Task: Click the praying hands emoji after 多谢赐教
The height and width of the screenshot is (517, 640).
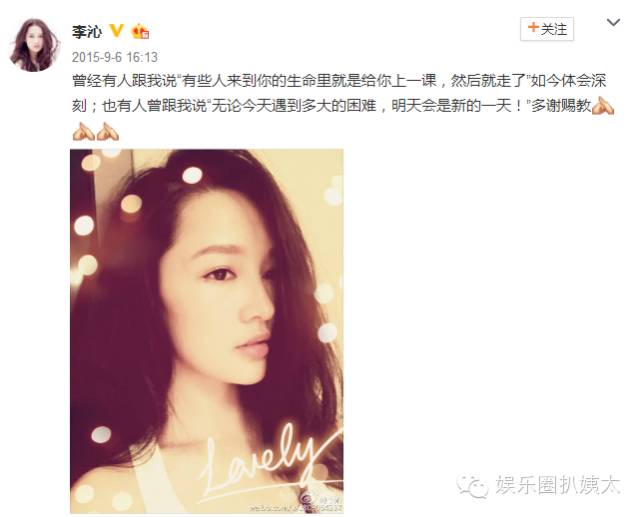Action: pyautogui.click(x=603, y=107)
